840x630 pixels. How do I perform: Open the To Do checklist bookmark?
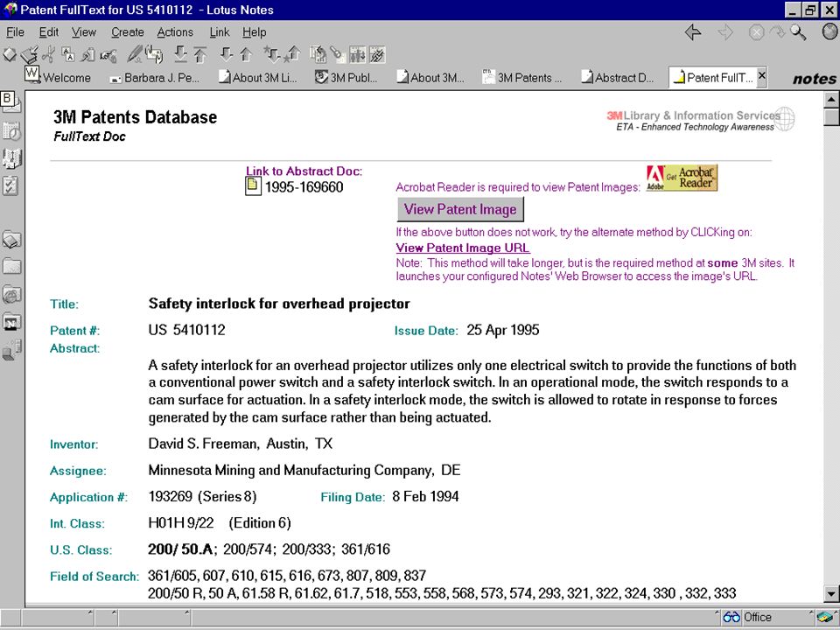click(x=10, y=185)
